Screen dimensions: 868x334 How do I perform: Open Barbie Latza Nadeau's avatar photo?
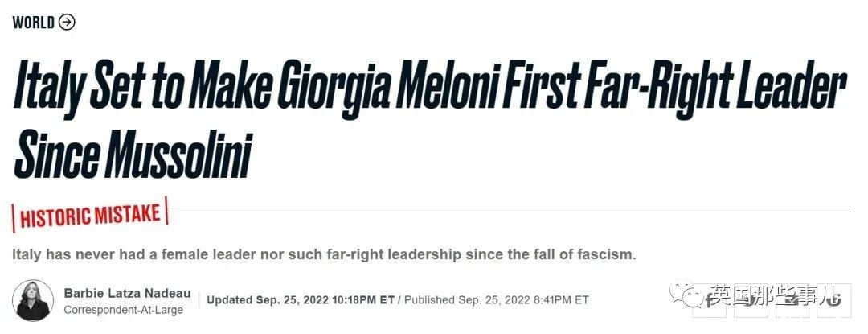pos(33,301)
